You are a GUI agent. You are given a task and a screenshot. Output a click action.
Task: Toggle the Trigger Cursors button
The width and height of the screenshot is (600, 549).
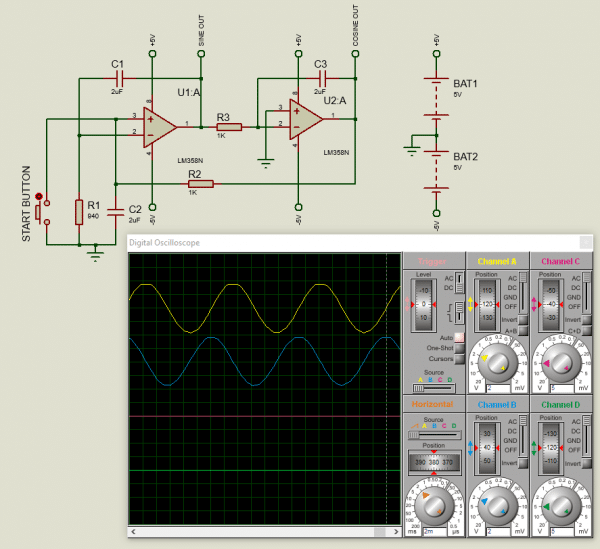(x=460, y=359)
